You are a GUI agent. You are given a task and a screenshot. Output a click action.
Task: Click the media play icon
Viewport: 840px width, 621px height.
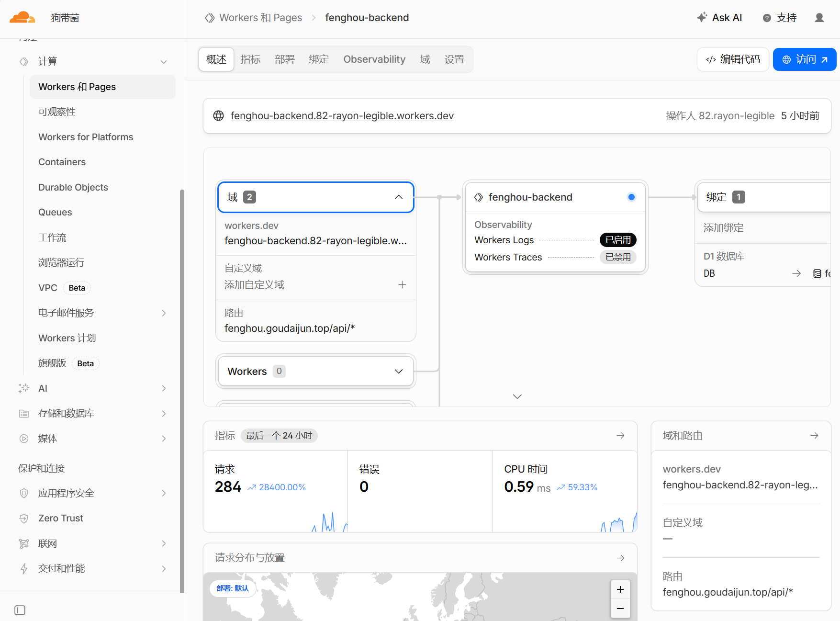click(24, 439)
